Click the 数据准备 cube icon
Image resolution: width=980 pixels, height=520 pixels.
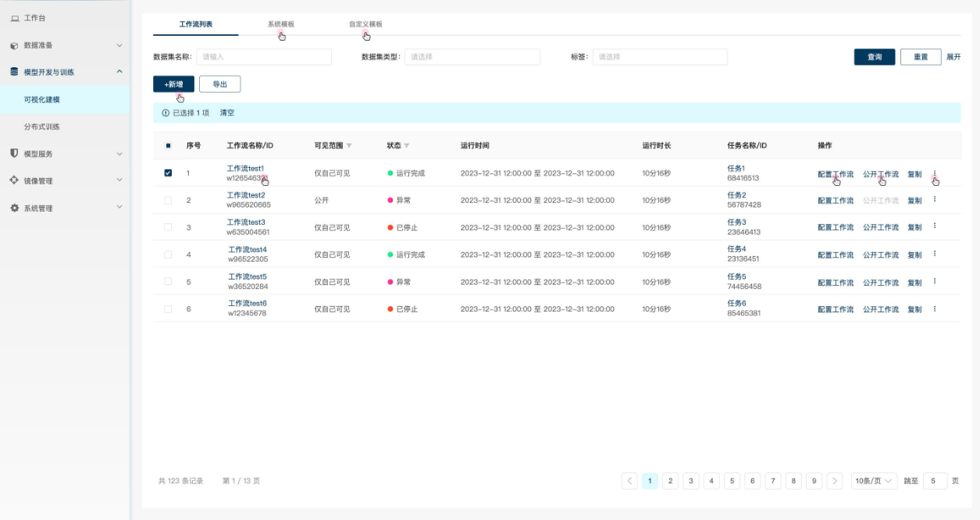click(14, 45)
